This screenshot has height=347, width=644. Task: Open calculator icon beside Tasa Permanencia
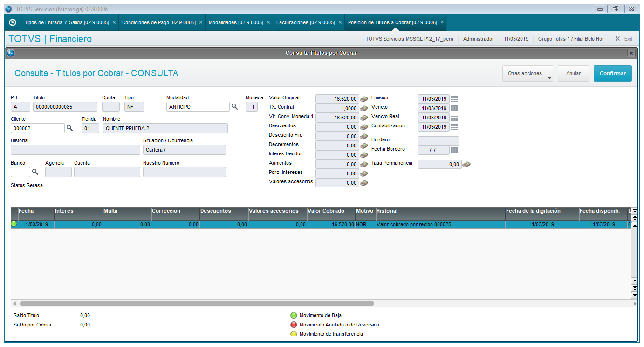466,164
